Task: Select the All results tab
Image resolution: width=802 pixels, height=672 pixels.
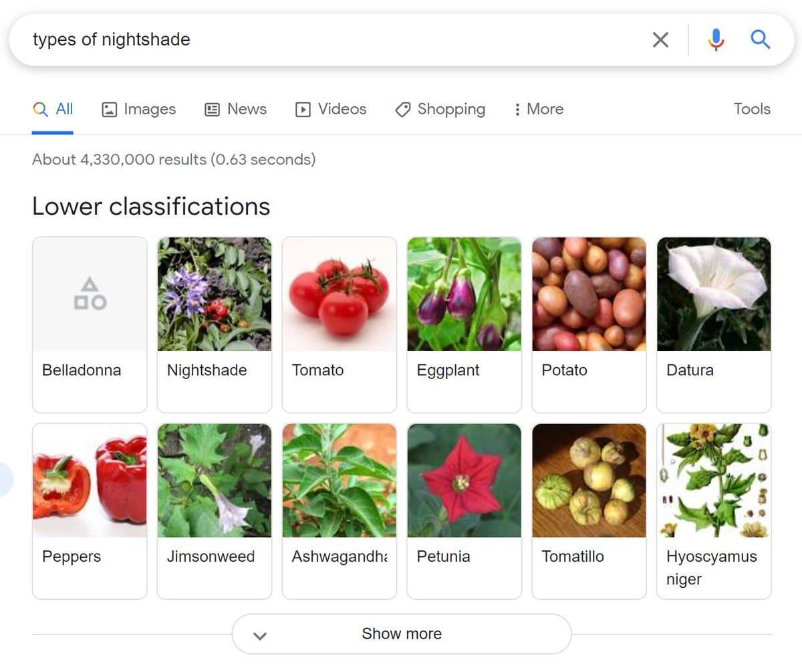Action: [x=53, y=109]
